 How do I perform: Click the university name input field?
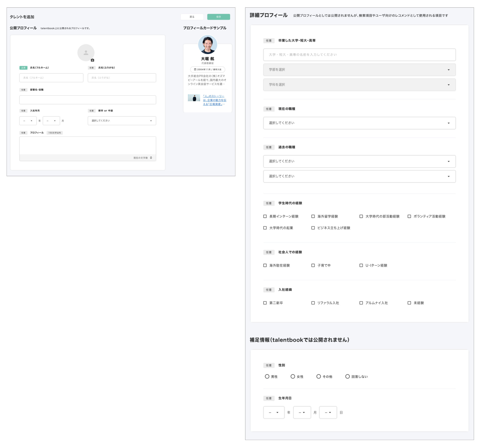pyautogui.click(x=359, y=55)
